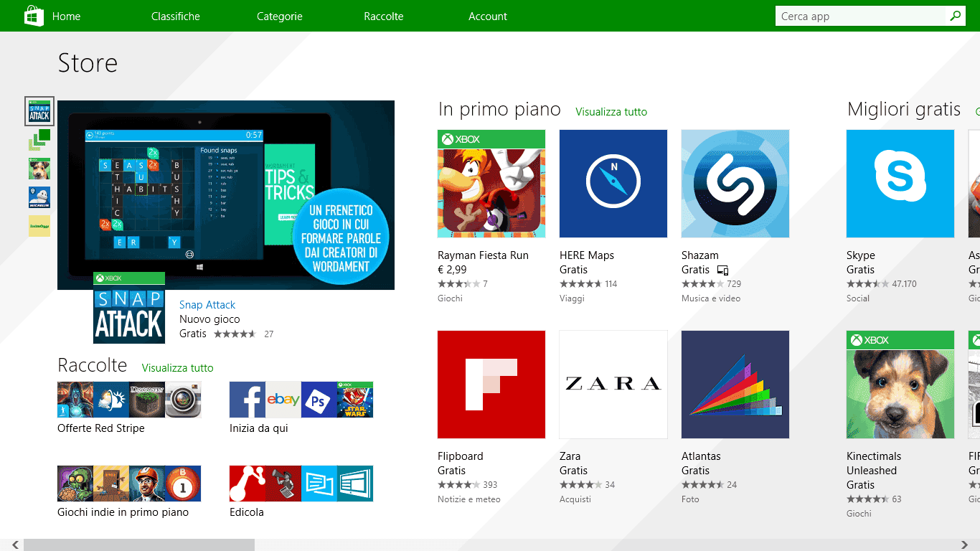This screenshot has width=980, height=551.
Task: Click the Flipboard "Notizie e meteo" category text
Action: click(469, 499)
